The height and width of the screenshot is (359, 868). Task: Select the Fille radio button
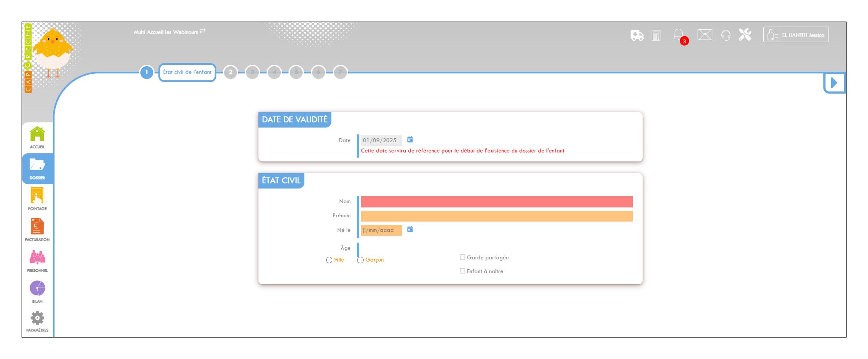[329, 260]
